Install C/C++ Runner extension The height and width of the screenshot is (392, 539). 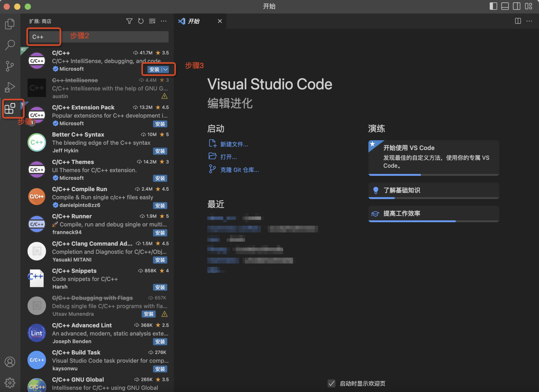[x=160, y=233]
